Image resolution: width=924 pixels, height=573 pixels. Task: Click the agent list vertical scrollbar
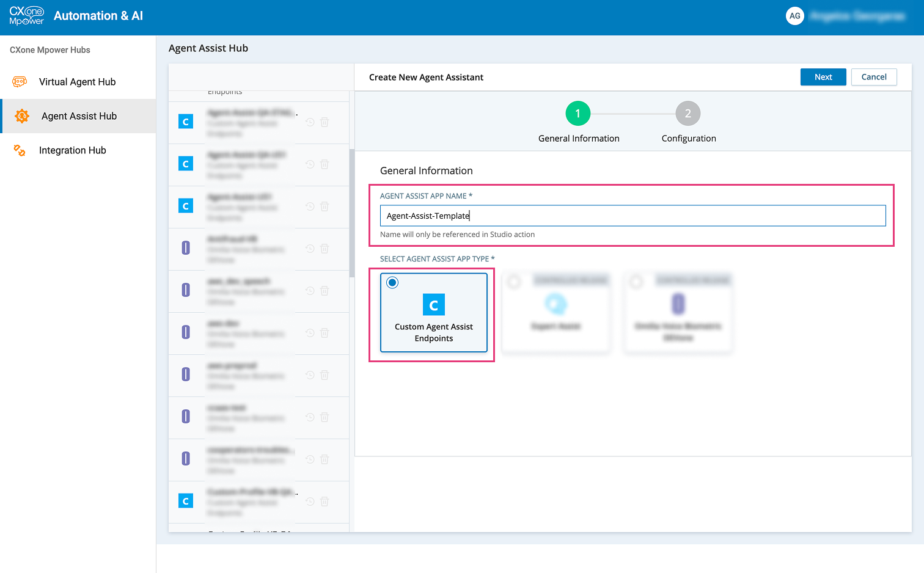[x=352, y=214]
